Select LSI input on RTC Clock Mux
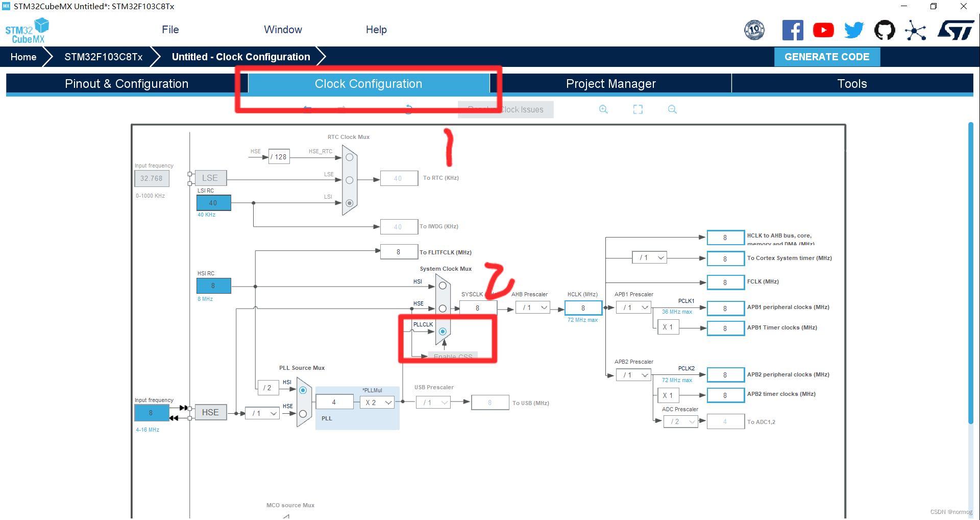The image size is (980, 520). click(350, 203)
